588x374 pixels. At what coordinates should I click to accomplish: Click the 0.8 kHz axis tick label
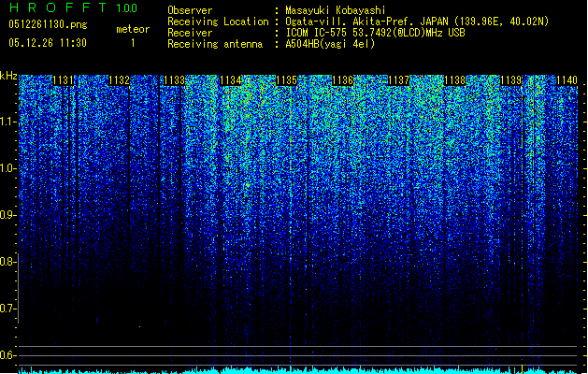[x=7, y=262]
